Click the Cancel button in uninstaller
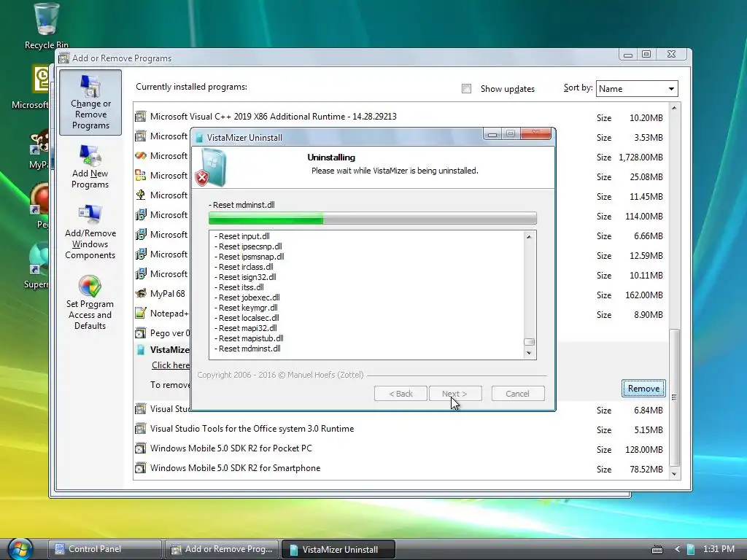Screen dimensions: 747x560 point(518,394)
